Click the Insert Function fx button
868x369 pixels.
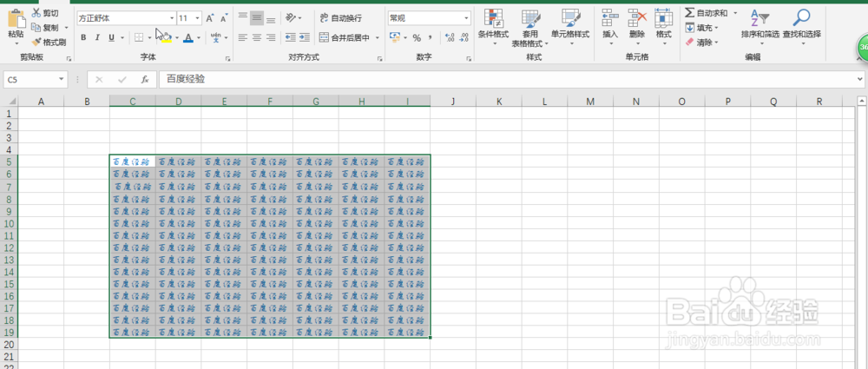point(145,80)
